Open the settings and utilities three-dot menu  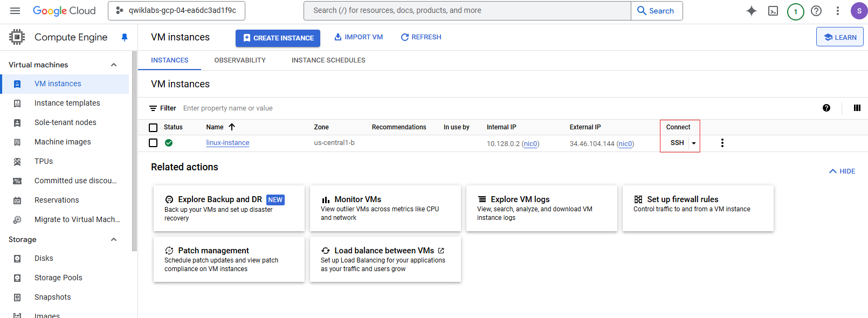837,11
